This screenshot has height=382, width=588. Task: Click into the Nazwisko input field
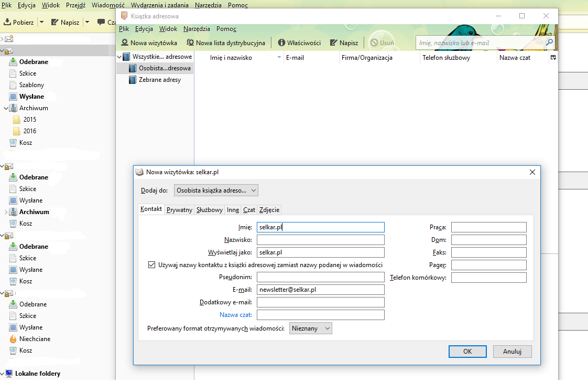pos(320,240)
